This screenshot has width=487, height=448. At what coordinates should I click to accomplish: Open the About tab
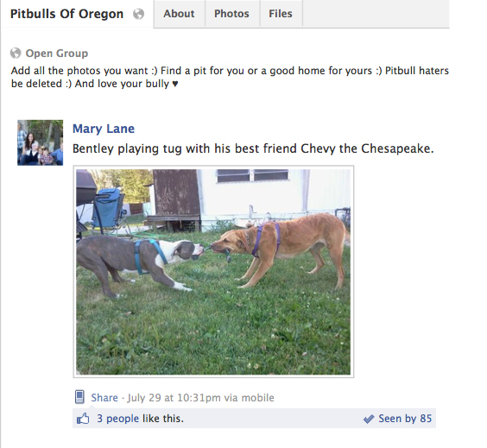[179, 14]
